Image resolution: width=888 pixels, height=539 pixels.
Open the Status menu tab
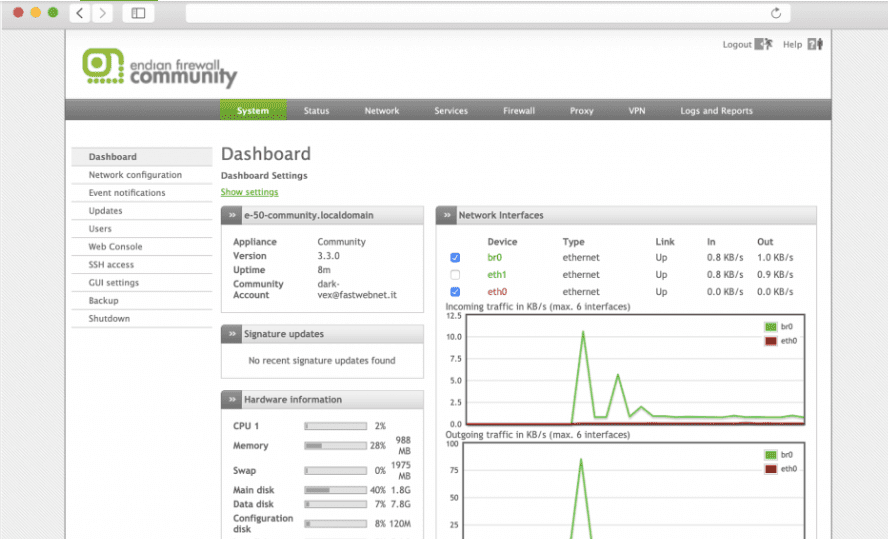pyautogui.click(x=316, y=111)
